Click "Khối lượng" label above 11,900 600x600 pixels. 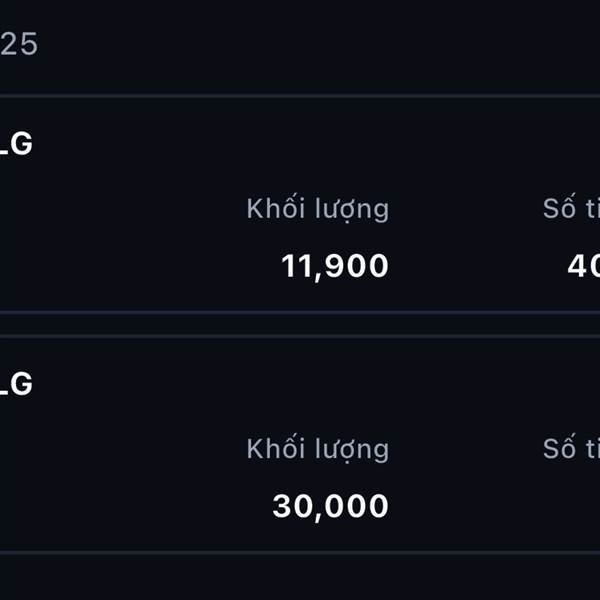[317, 209]
